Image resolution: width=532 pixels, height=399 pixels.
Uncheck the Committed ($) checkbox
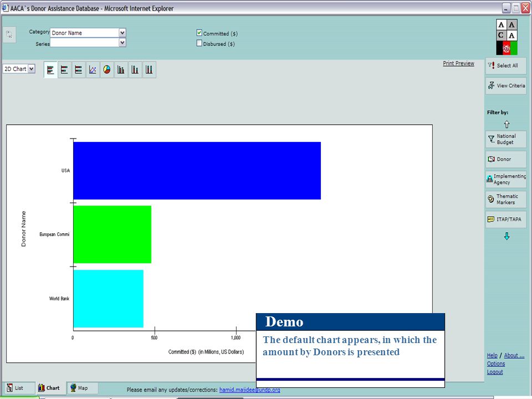(199, 33)
